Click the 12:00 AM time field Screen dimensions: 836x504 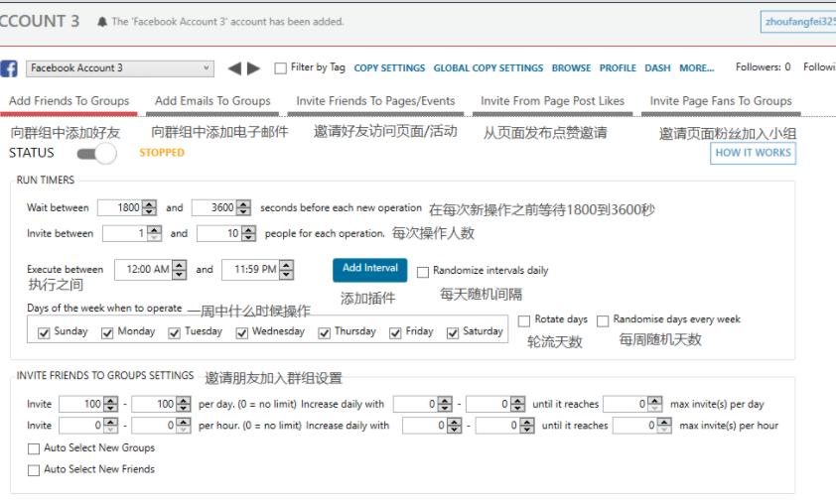click(x=143, y=270)
